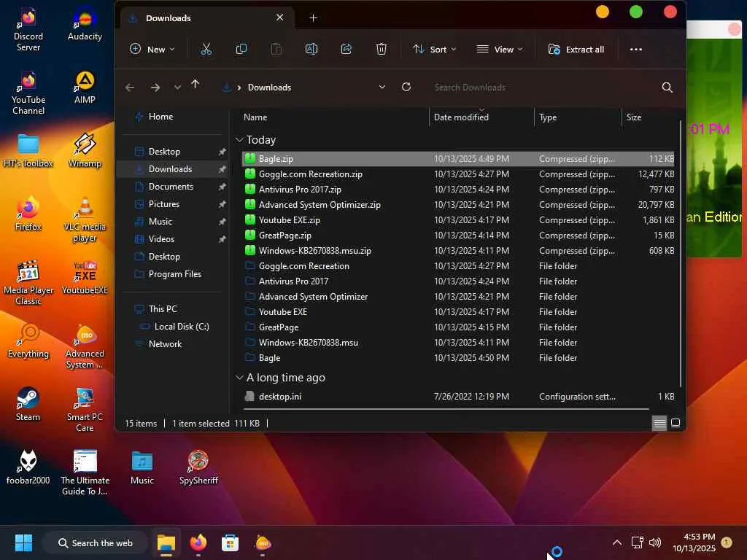
Task: Switch to the large thumbnails view layout
Action: pyautogui.click(x=676, y=423)
